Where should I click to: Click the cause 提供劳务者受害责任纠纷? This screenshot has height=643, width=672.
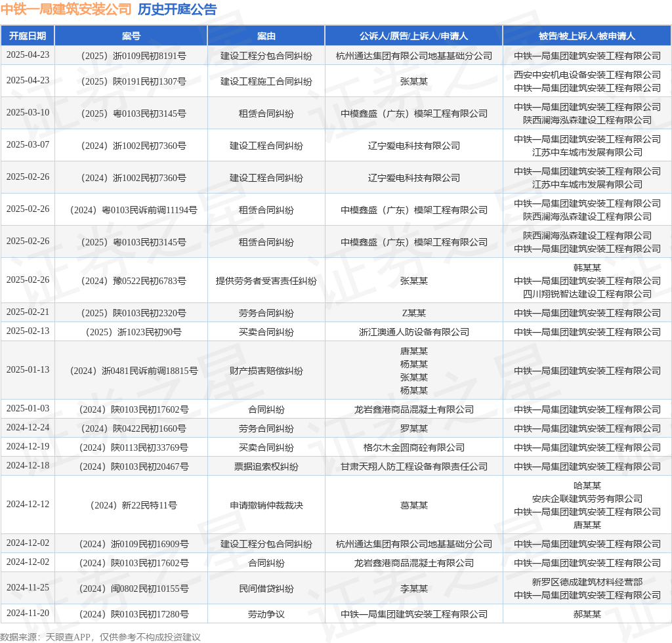pos(266,281)
